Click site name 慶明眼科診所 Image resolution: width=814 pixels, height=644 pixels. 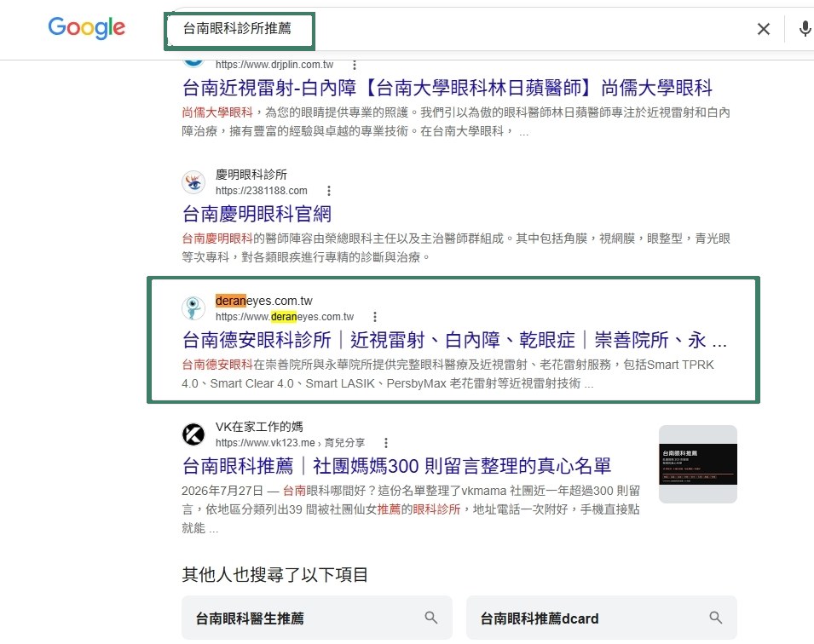tap(251, 175)
